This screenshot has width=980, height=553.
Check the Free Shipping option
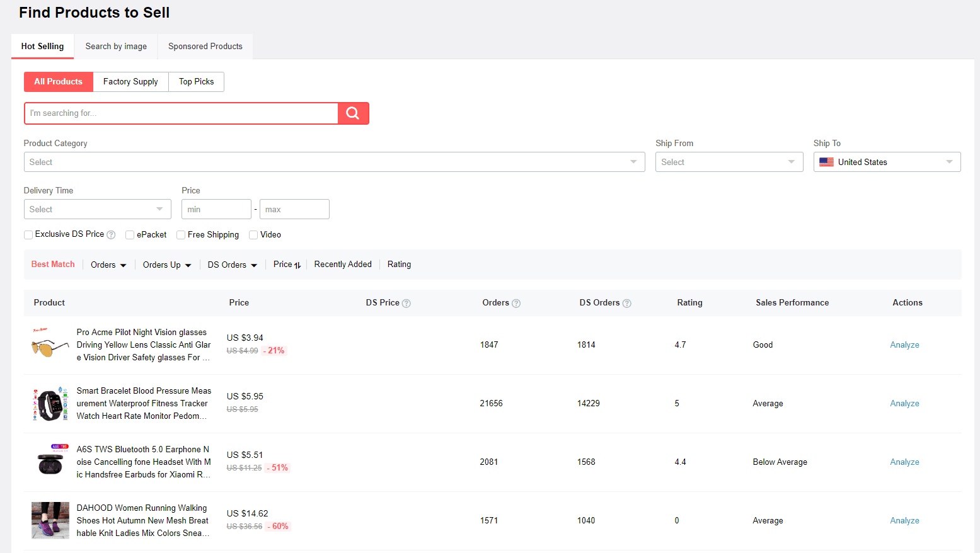[181, 235]
